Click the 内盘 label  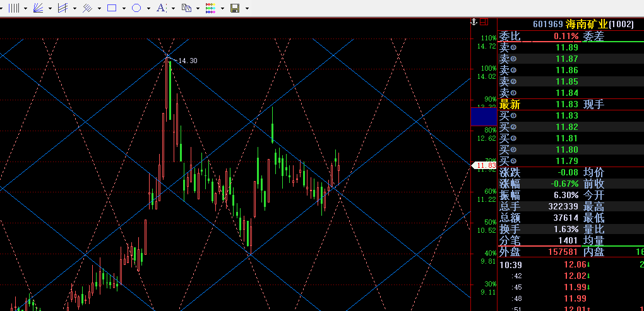coord(593,252)
